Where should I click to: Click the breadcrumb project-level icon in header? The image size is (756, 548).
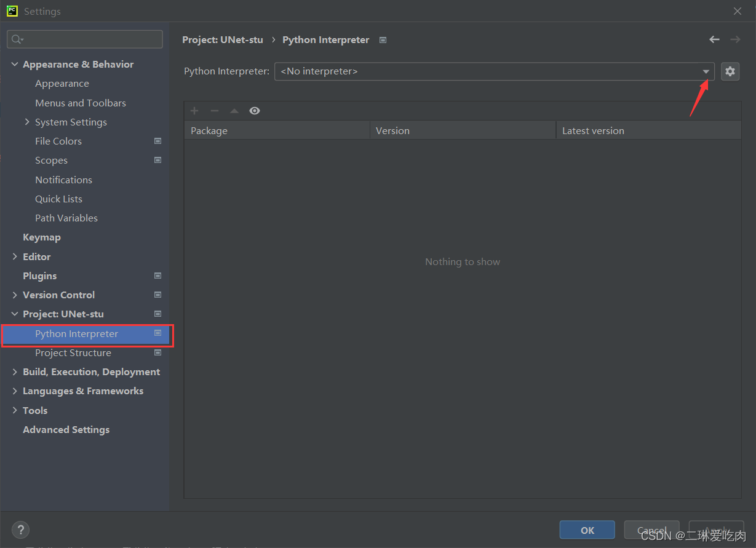click(x=383, y=40)
